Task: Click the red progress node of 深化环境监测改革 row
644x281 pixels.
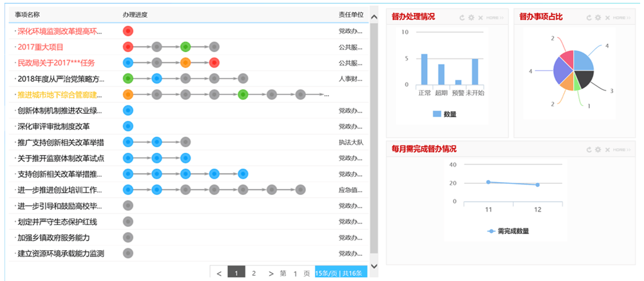Action: point(128,30)
